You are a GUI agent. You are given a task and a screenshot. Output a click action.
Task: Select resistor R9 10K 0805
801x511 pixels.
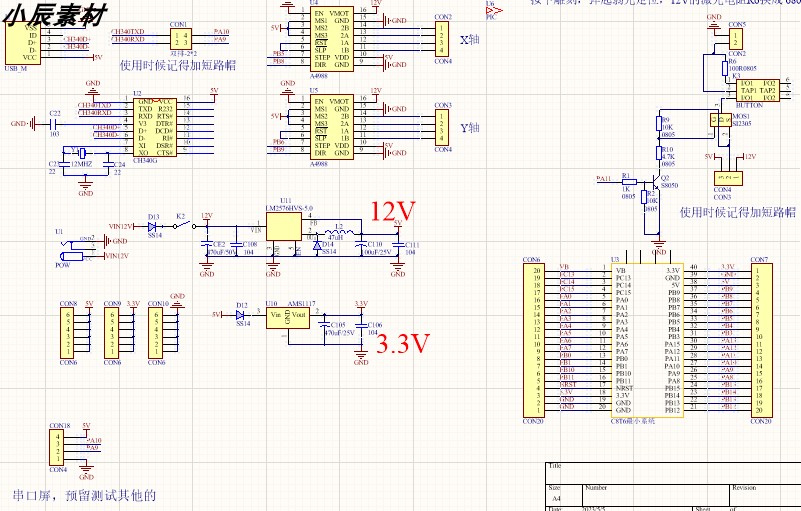(x=659, y=123)
